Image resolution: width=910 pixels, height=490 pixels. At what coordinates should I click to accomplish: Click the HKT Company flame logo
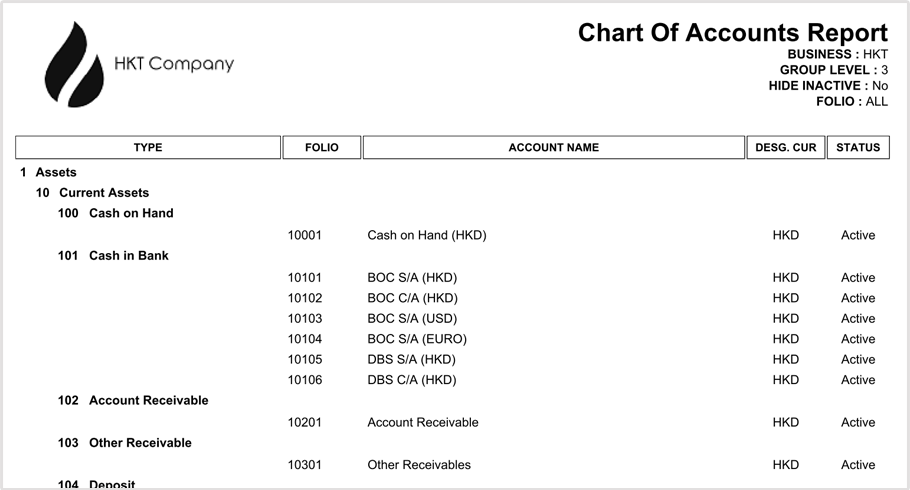coord(75,65)
